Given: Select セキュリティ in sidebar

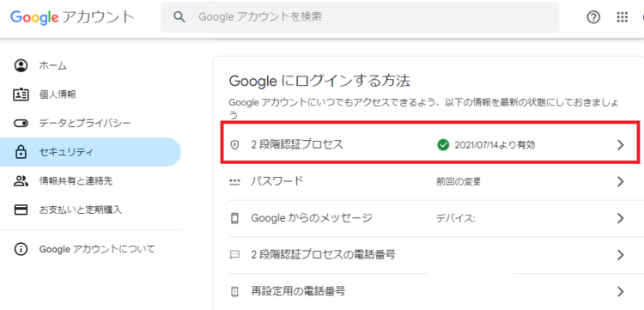Looking at the screenshot, I should click(90, 152).
